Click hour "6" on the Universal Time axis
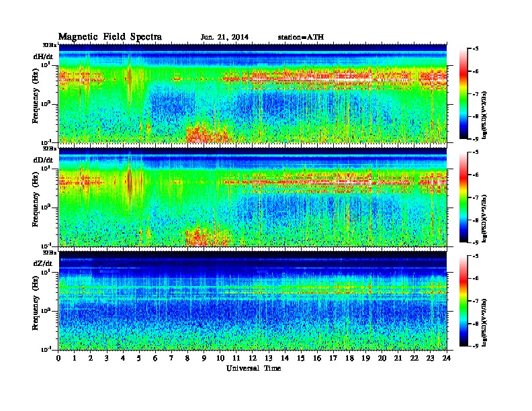Viewport: 532px width, 411px height. (155, 358)
